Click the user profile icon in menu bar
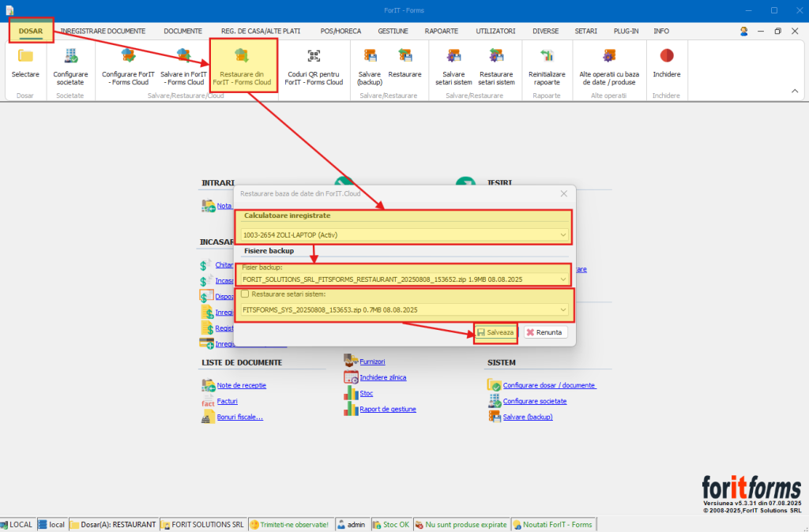The height and width of the screenshot is (532, 809). [743, 32]
